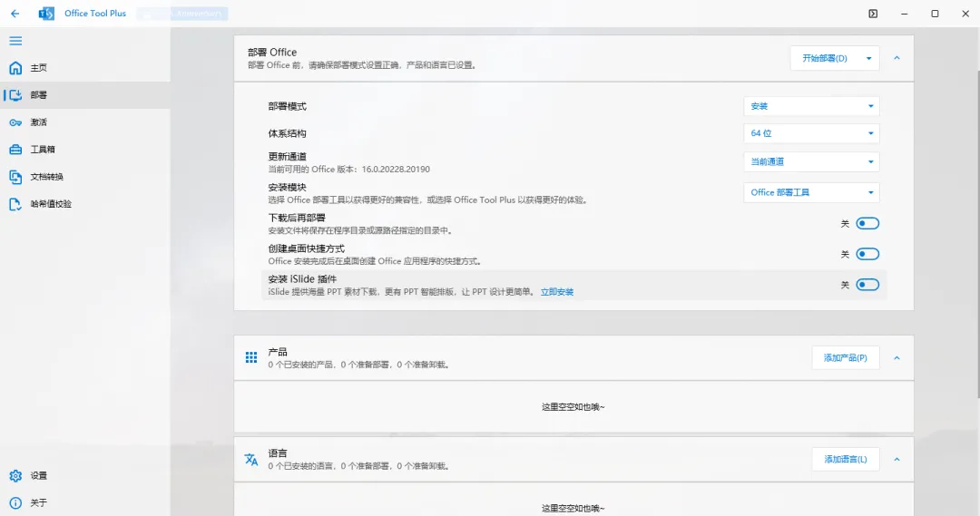Click the 语言 section status text
Viewport: 980px width, 516px height.
[358, 466]
